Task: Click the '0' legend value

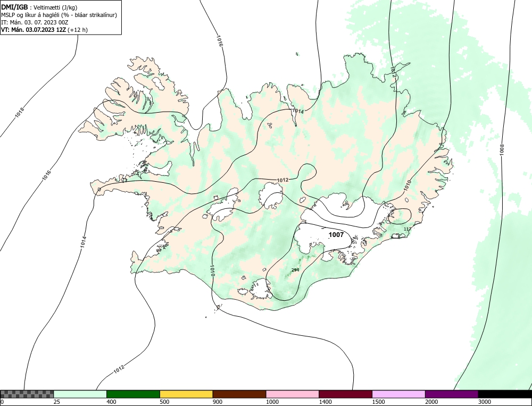Action: pos(2,402)
